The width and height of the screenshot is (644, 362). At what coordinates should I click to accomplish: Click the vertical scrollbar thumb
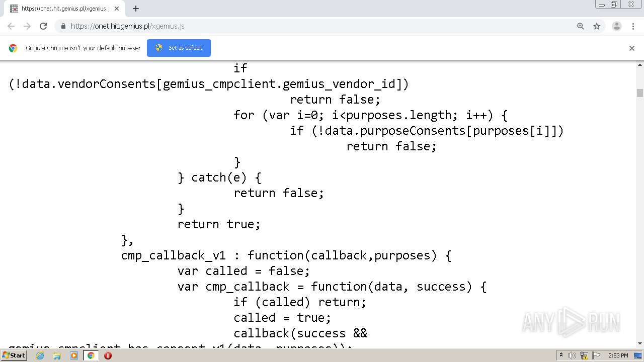[640, 93]
